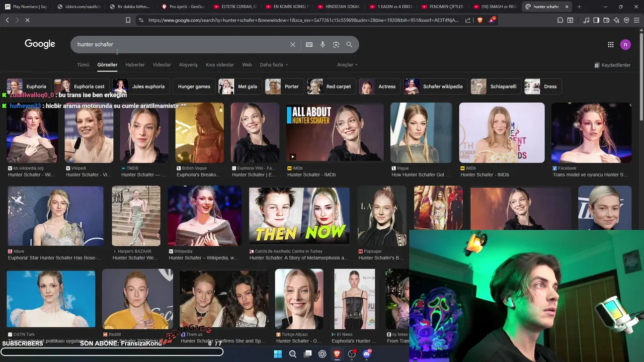644x362 pixels.
Task: Open the Brave VPN icon
Action: [x=626, y=20]
